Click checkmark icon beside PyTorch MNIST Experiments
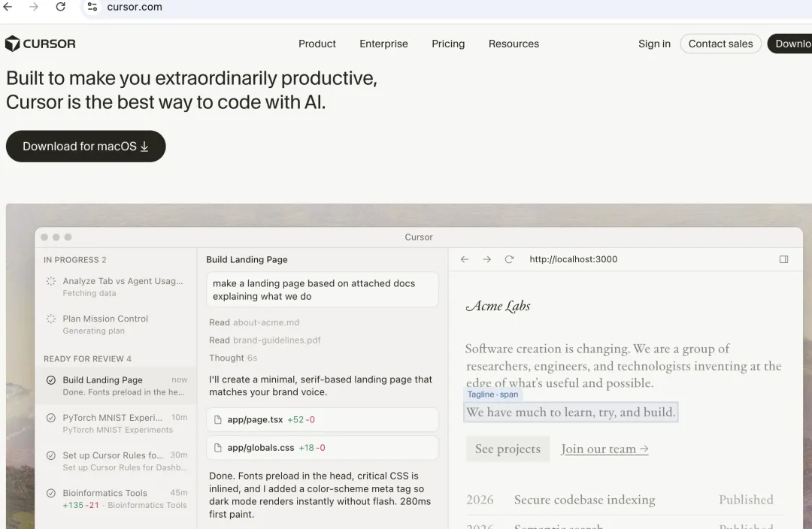This screenshot has height=529, width=812. 51,418
